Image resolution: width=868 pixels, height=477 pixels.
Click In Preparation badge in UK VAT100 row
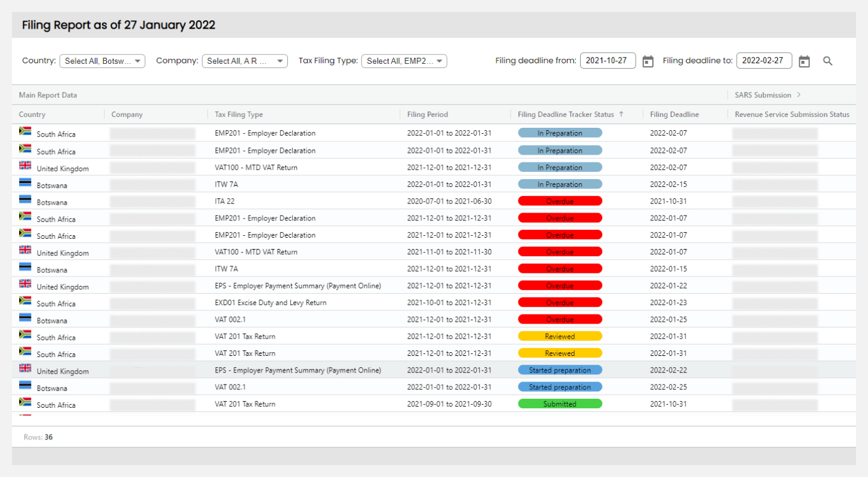pyautogui.click(x=560, y=167)
